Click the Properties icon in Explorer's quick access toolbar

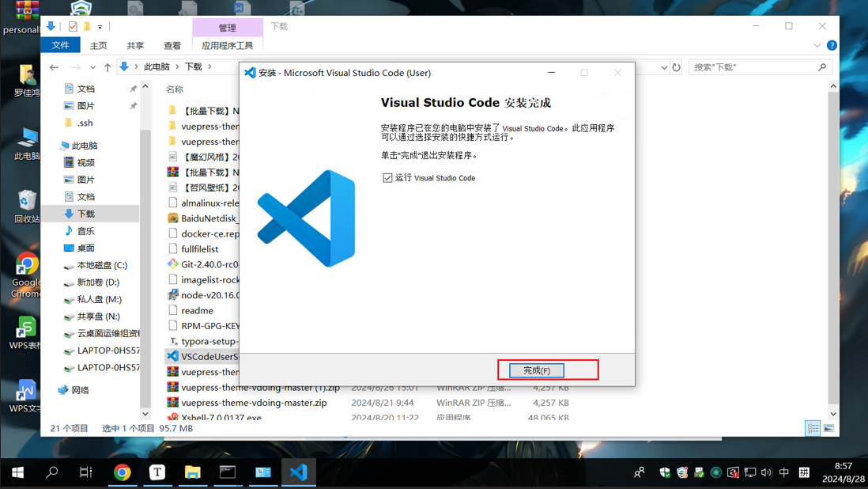(x=73, y=26)
